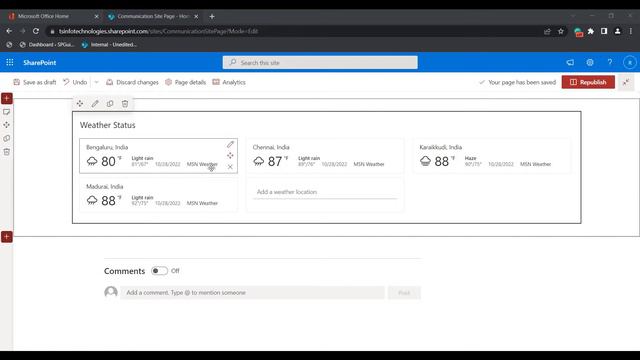Delete section using left rail trash icon
The image size is (640, 360).
(7, 152)
